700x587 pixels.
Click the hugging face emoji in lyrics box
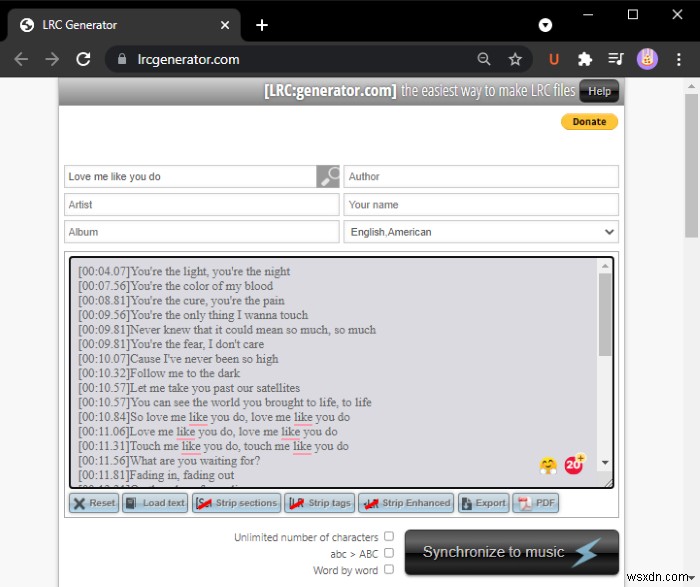pos(548,466)
